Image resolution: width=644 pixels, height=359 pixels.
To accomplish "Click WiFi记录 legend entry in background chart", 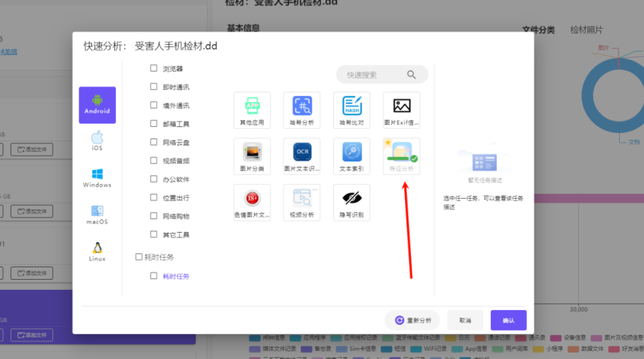I will point(428,349).
